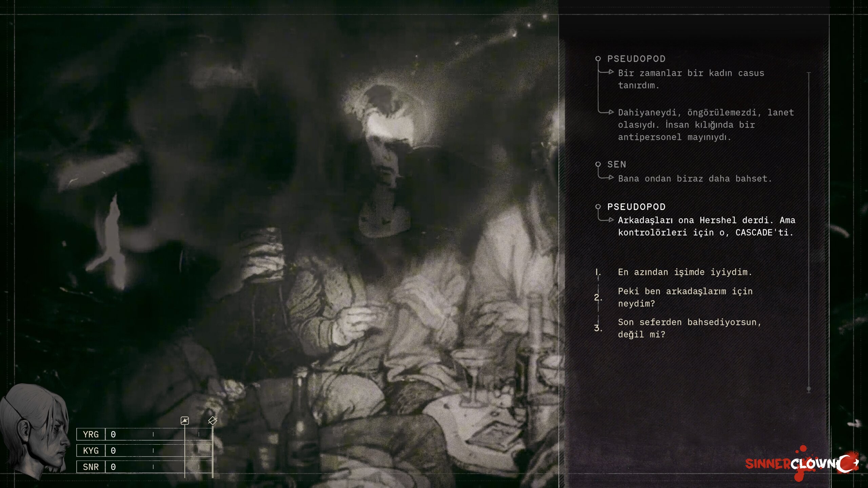Choose reply 'En azından işimde iyiydim.'
This screenshot has height=488, width=868.
pyautogui.click(x=685, y=272)
